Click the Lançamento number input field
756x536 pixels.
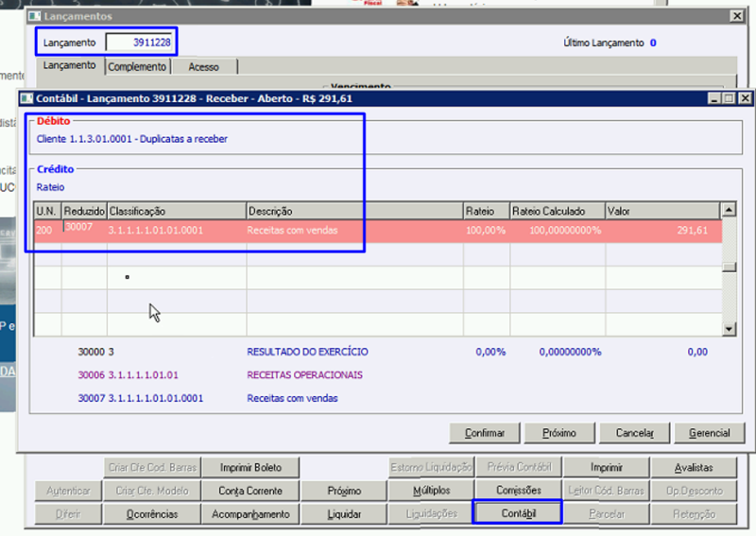tap(139, 43)
